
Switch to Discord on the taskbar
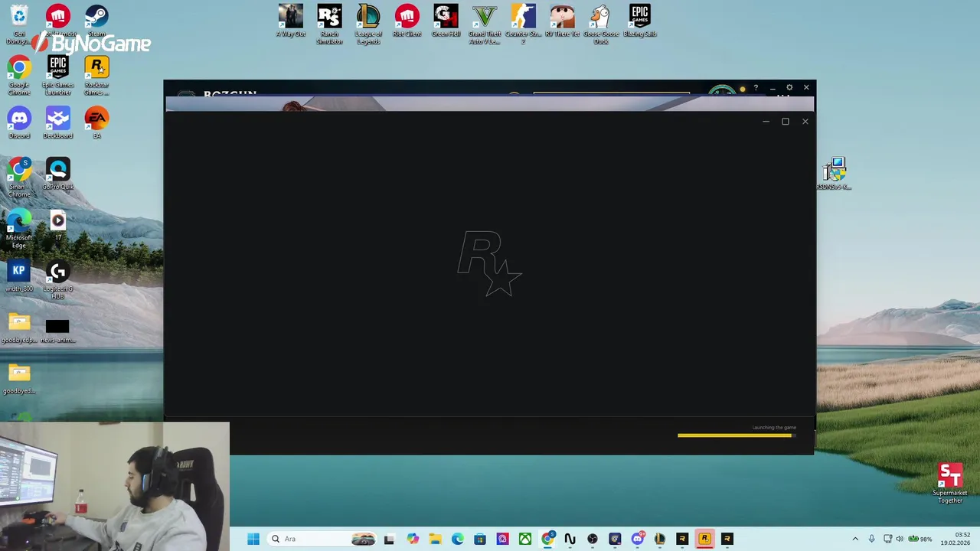pos(637,539)
